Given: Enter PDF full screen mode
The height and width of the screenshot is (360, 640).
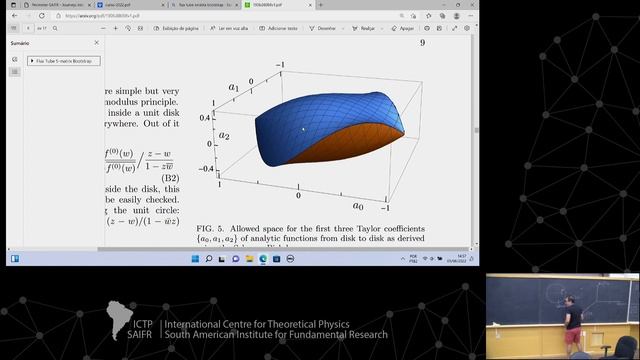Looking at the screenshot, I should click(454, 28).
